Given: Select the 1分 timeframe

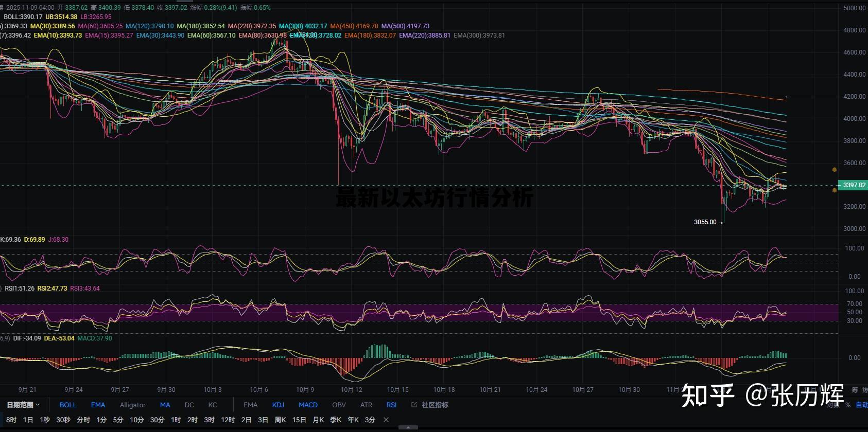Looking at the screenshot, I should click(x=101, y=420).
